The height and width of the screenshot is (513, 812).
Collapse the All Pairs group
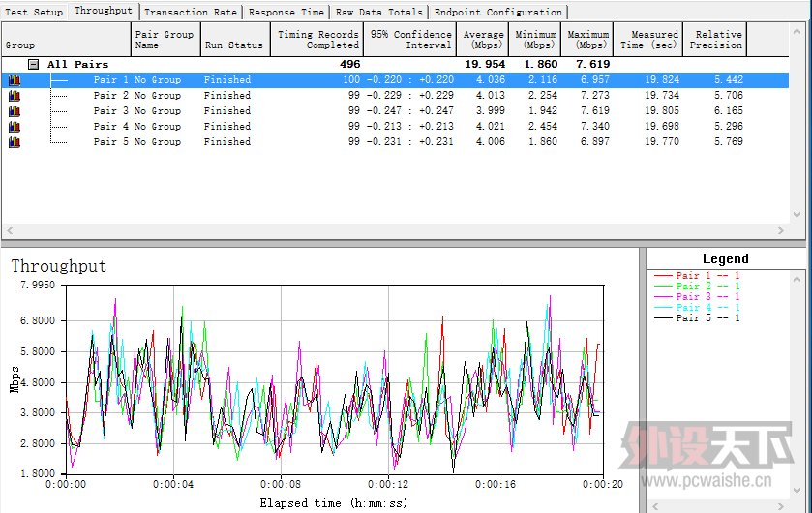(33, 65)
